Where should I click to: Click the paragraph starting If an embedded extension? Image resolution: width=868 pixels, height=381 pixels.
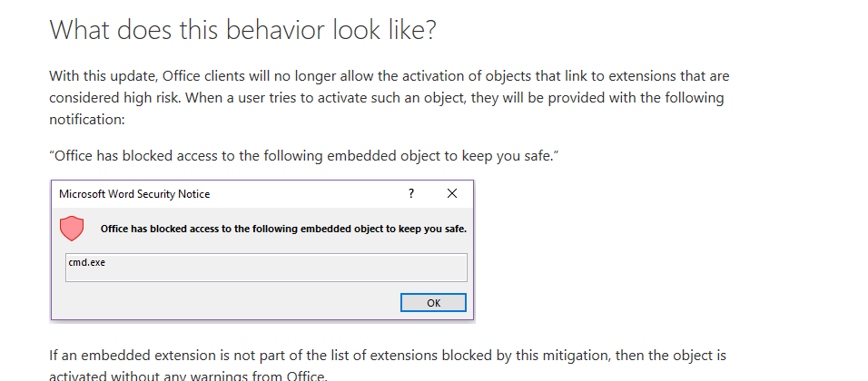(x=388, y=366)
